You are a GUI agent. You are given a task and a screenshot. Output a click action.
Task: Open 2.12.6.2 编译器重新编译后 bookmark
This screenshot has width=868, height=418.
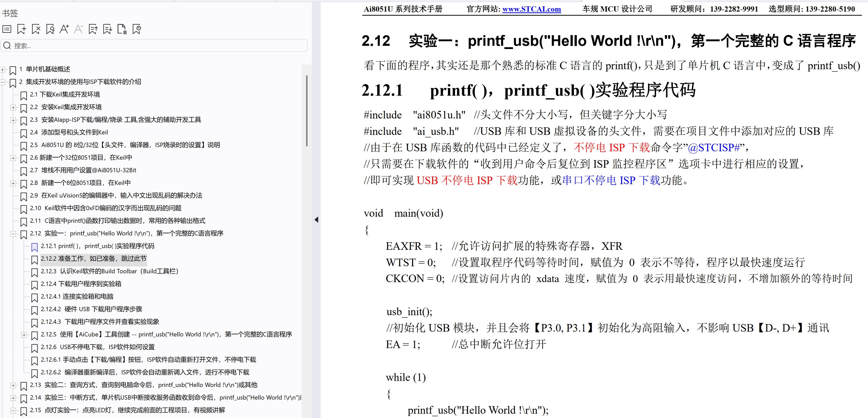[145, 373]
